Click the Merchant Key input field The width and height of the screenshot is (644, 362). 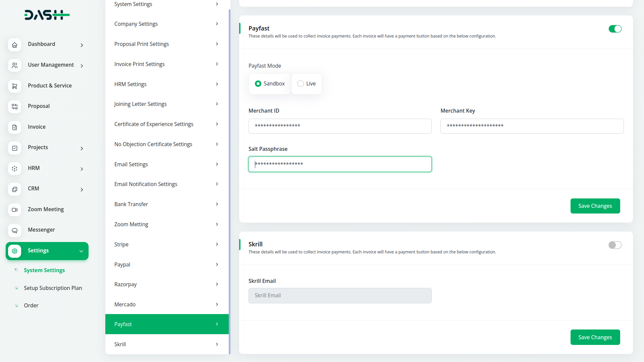coord(532,126)
